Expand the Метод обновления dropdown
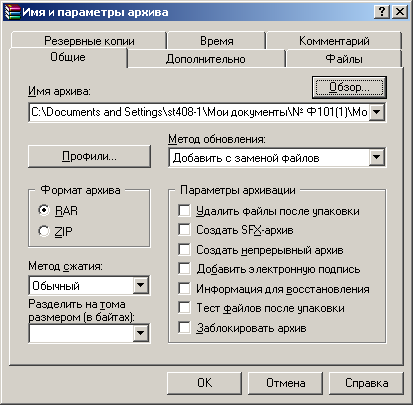Viewport: 413px width, 405px height. [377, 157]
